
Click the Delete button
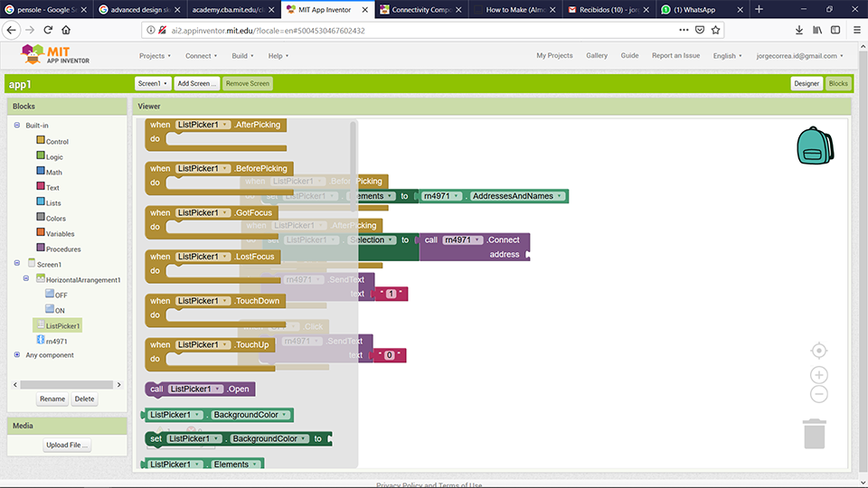click(85, 399)
